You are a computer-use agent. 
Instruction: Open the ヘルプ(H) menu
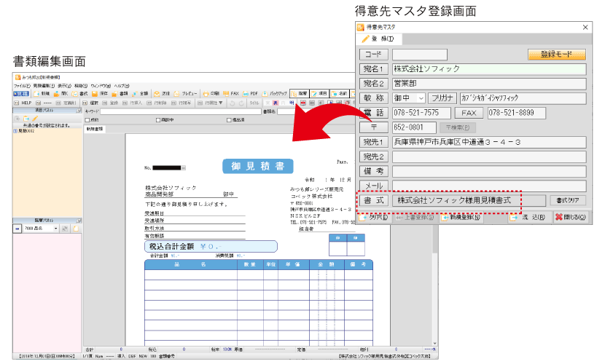click(x=122, y=86)
